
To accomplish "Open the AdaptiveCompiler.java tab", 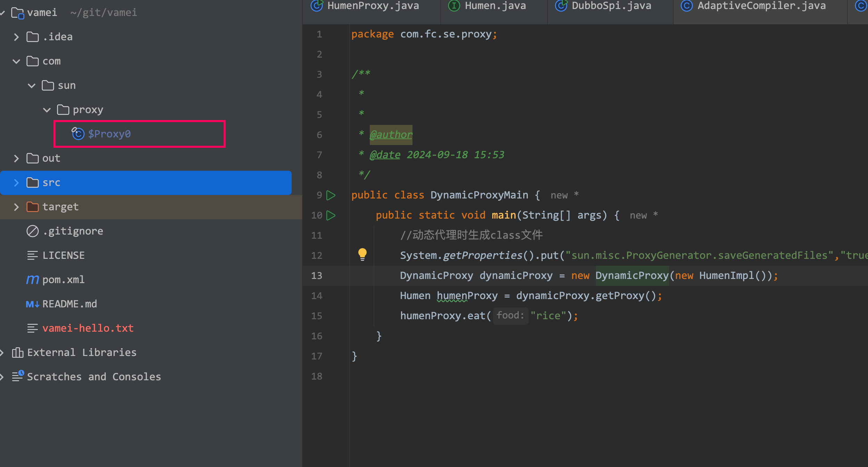I will [761, 6].
